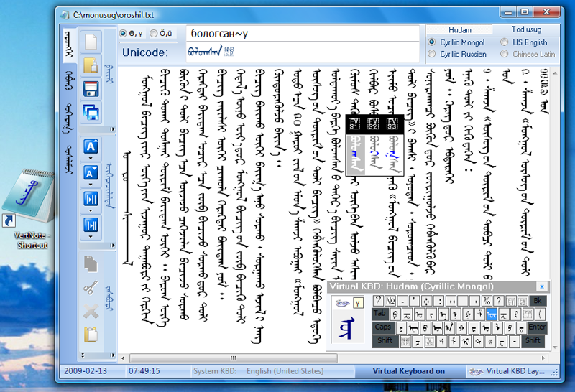Click the % key on virtual keyboard
Viewport: 575px width, 392px height.
487,301
